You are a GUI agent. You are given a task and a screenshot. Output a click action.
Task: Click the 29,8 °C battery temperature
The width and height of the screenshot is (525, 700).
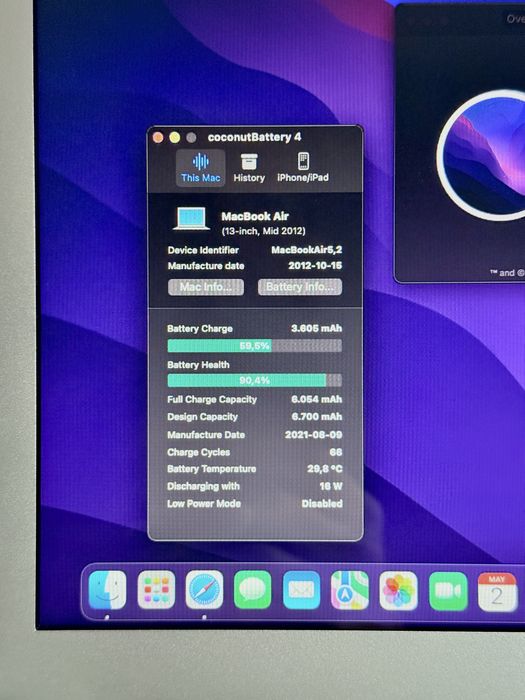pos(325,469)
